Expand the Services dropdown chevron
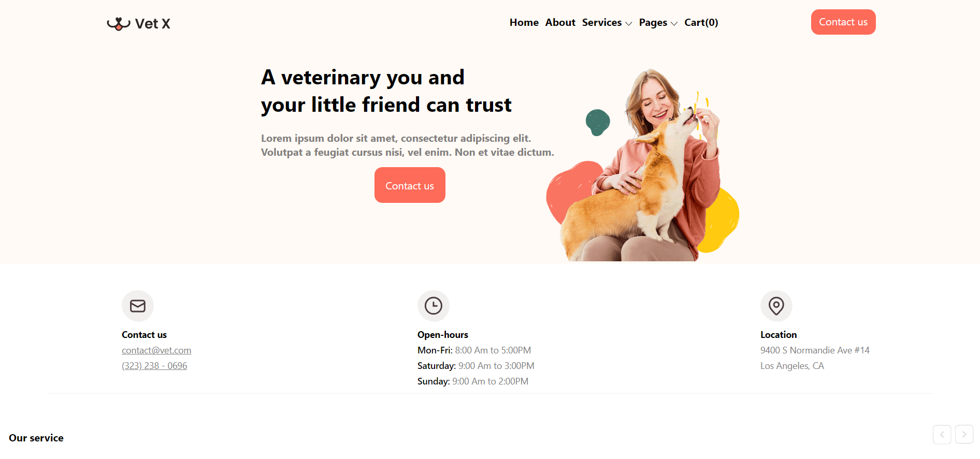The image size is (980, 459). pos(629,23)
